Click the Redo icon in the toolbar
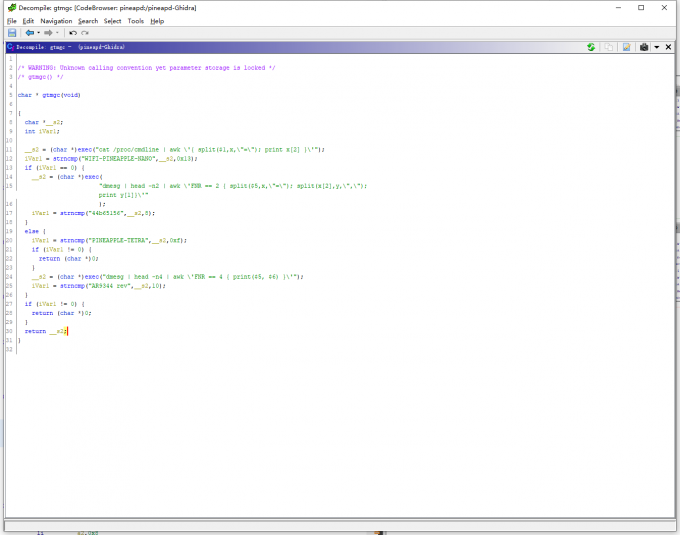Screen dimensions: 680x535 [x=85, y=33]
